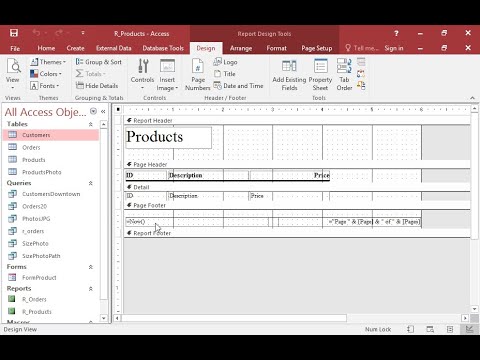Viewport: 480px width, 360px height.
Task: Click vertical scrollbar down arrow in design area
Action: (x=474, y=309)
